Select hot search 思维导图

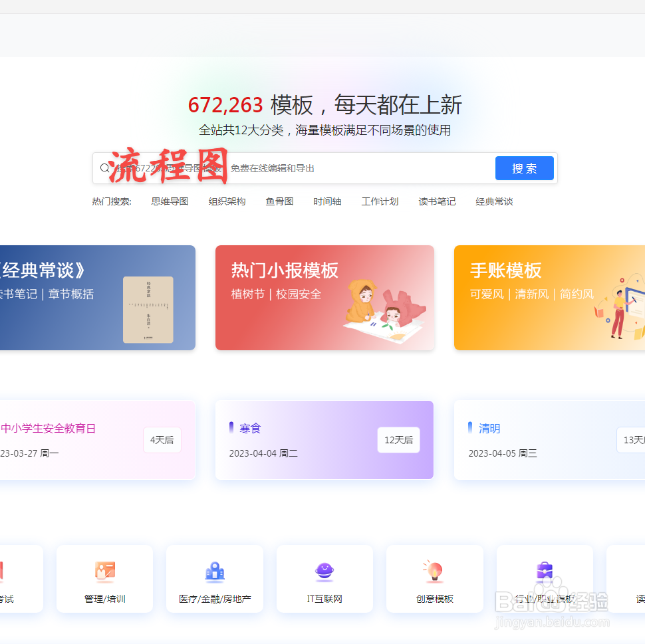(x=170, y=201)
